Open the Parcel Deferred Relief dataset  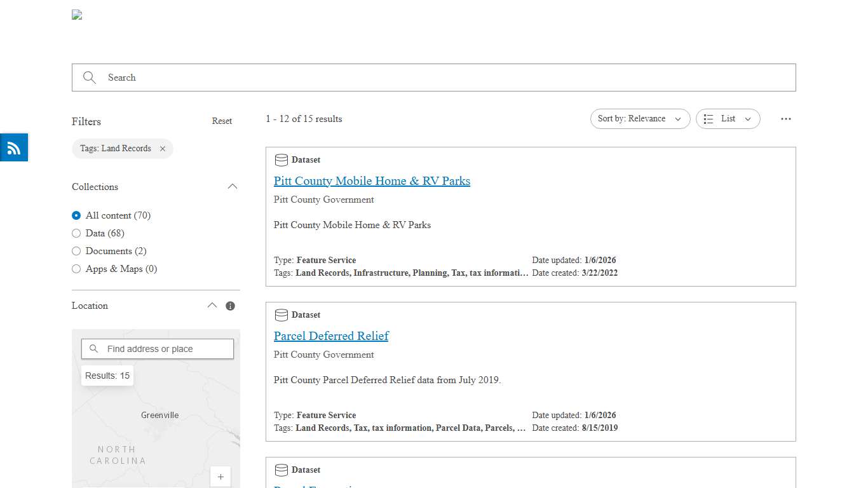331,336
